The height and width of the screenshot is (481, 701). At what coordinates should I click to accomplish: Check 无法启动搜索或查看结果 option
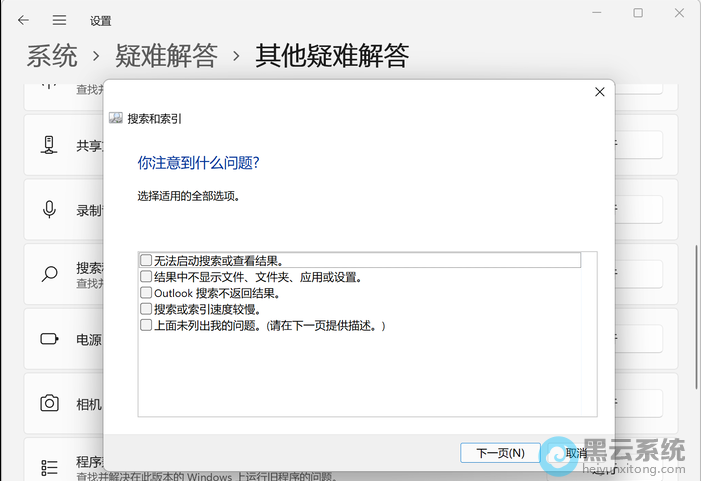click(146, 260)
